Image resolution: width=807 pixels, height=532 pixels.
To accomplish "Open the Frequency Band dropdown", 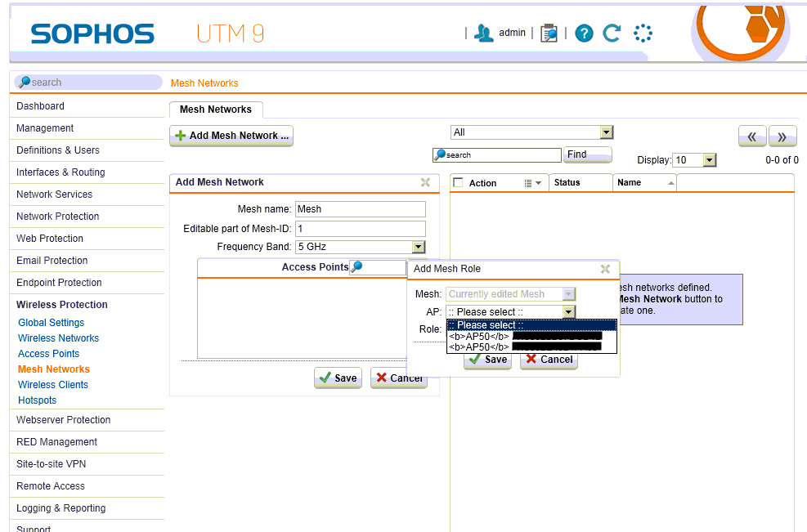I will pos(361,247).
